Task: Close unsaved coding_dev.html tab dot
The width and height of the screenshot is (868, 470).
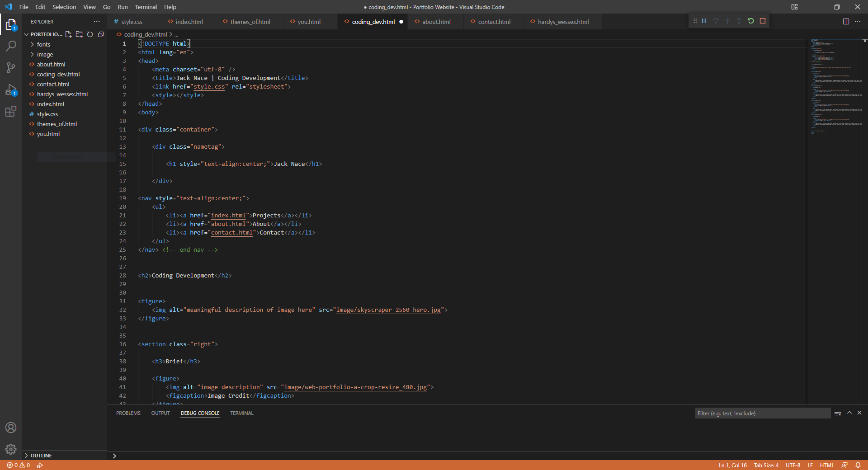Action: point(401,22)
